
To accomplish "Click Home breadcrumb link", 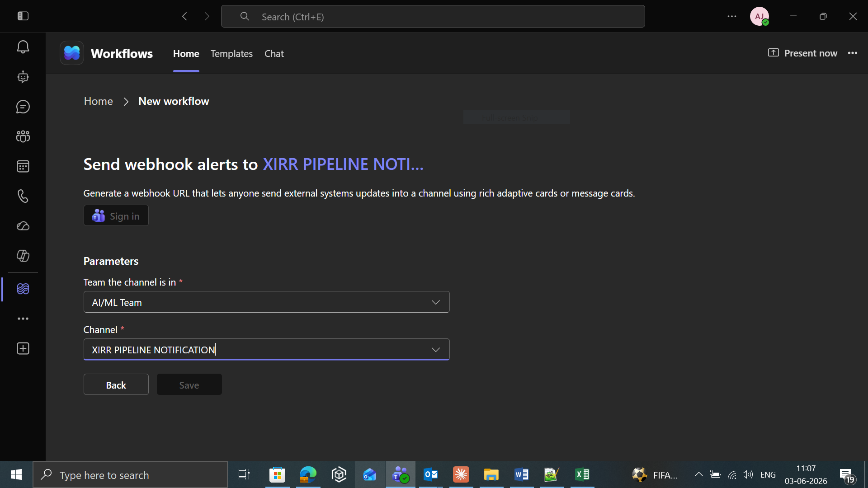I will [99, 101].
